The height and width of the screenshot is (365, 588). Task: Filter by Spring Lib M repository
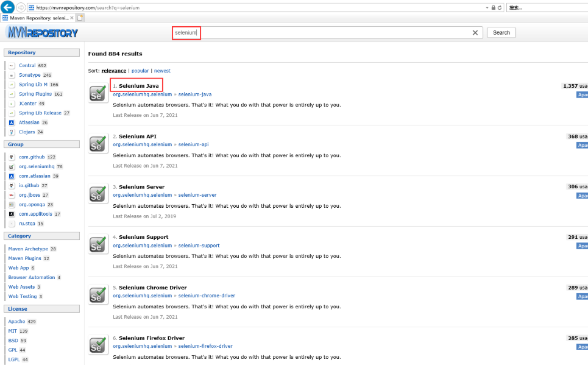tap(33, 85)
